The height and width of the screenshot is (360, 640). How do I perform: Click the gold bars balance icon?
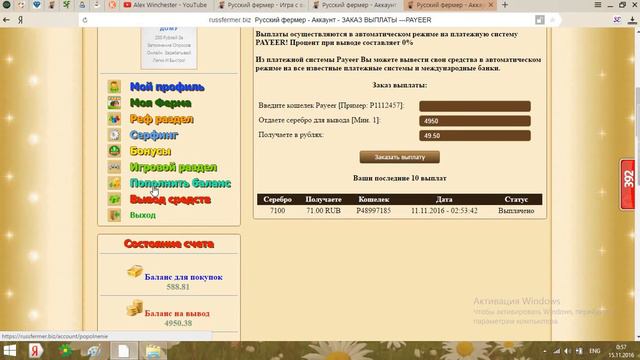(135, 271)
